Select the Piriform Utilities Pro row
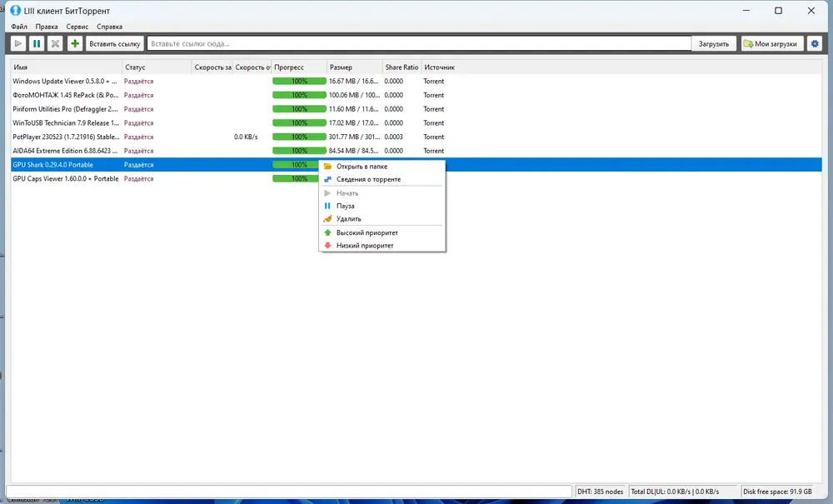The image size is (833, 504). pos(416,109)
